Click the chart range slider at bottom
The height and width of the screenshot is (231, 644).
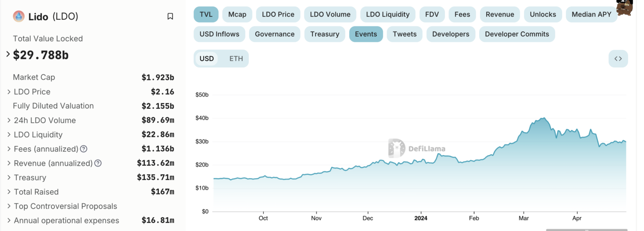[x=587, y=229]
